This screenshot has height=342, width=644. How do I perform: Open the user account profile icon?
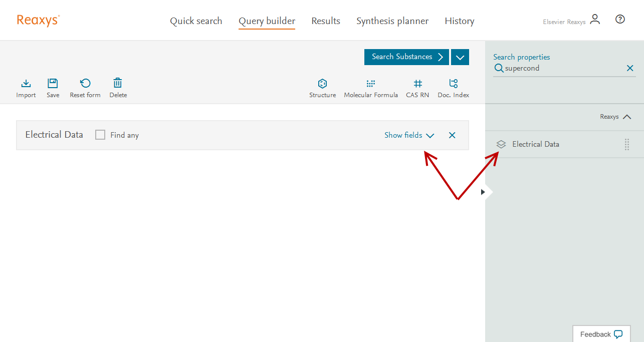tap(595, 20)
